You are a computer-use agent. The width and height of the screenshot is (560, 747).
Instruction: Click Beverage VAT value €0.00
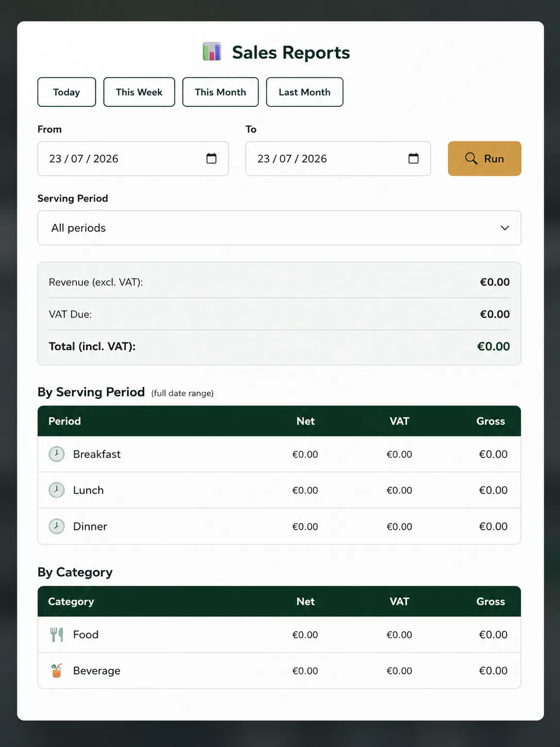tap(400, 671)
